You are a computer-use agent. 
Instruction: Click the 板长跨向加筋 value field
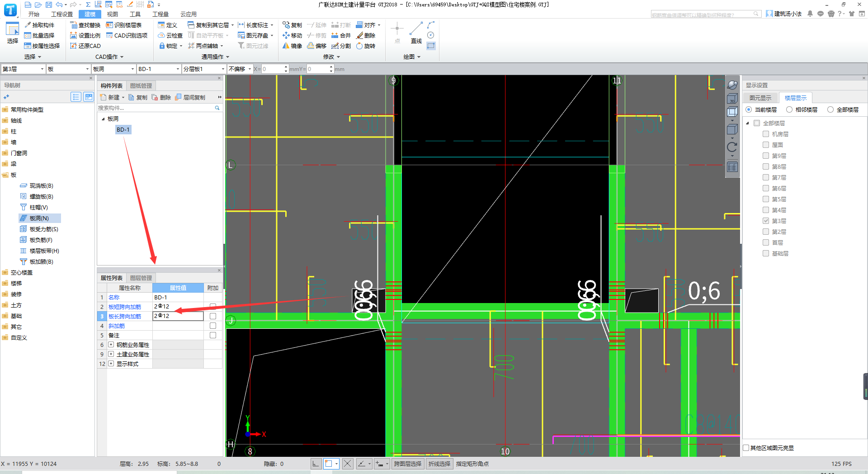point(178,316)
